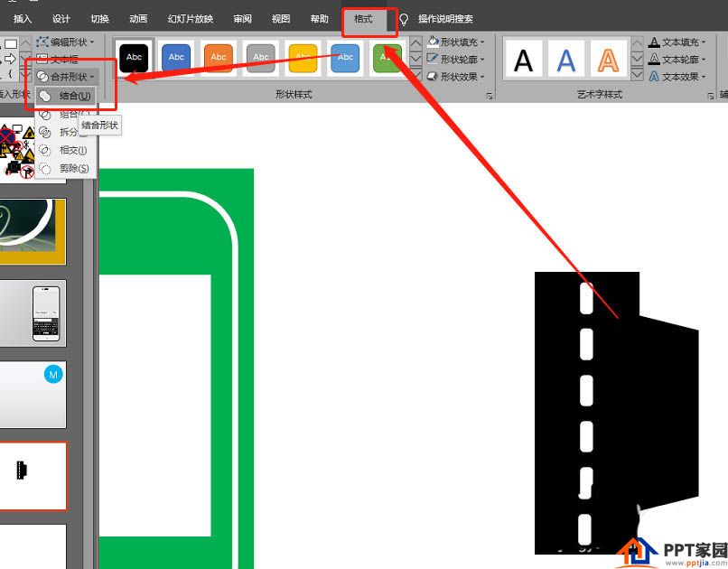Choose 剪除(S) from merge shapes menu

(x=65, y=168)
